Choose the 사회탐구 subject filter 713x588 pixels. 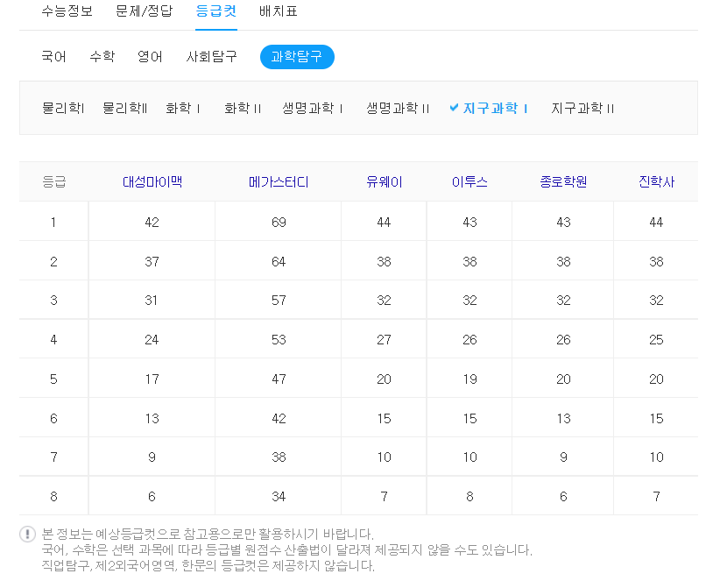211,56
